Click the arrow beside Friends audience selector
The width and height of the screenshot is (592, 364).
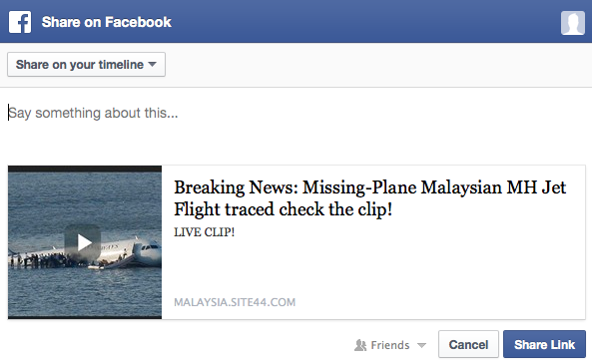click(x=421, y=345)
